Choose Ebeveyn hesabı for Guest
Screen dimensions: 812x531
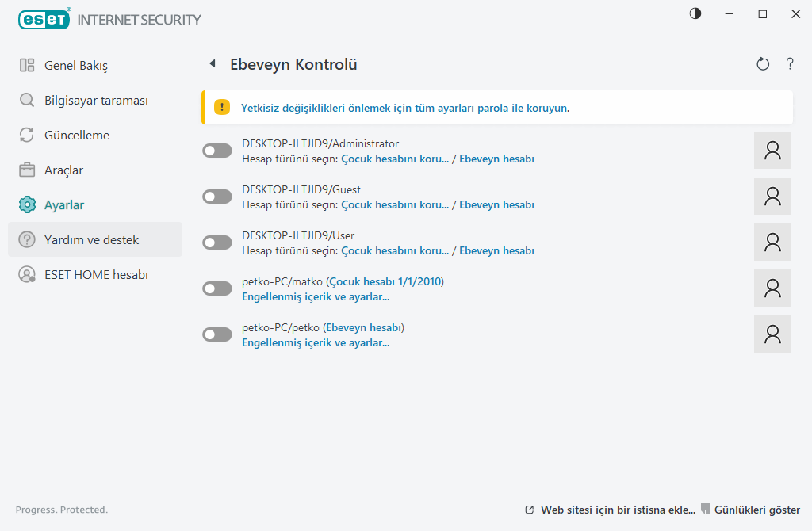[496, 205]
